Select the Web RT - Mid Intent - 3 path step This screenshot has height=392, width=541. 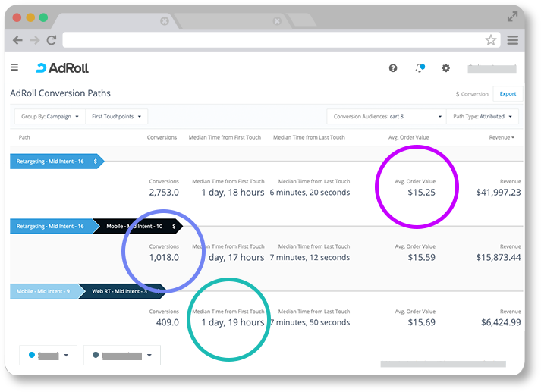tap(122, 291)
